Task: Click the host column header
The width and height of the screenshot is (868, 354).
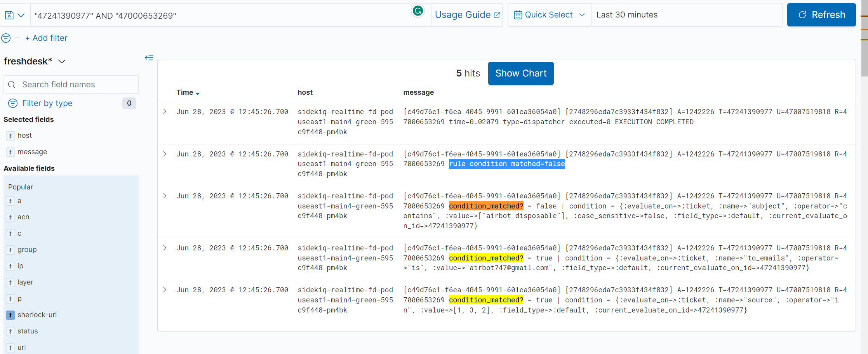Action: pyautogui.click(x=305, y=92)
